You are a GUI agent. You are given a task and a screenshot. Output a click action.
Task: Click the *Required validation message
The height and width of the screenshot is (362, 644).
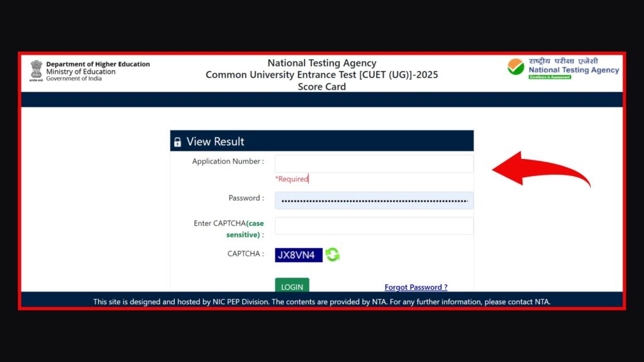coord(292,179)
